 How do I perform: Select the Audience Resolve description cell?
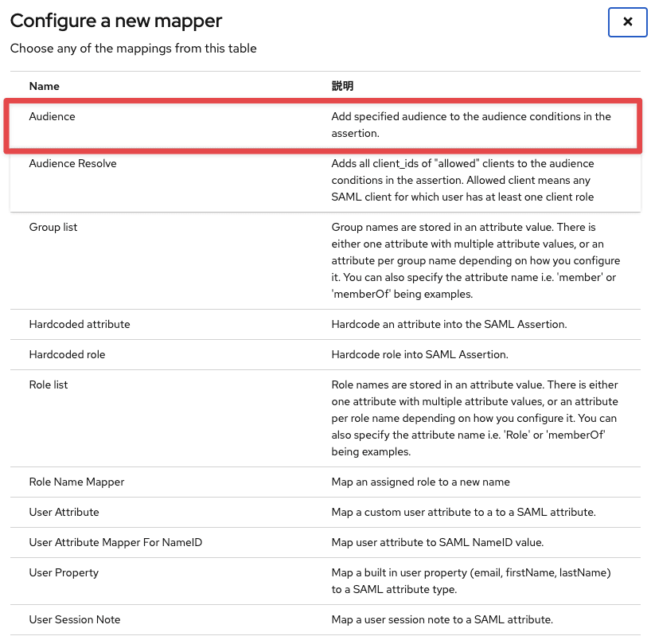point(478,180)
